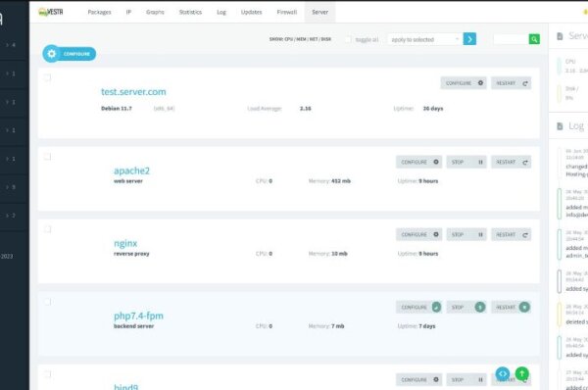Open the php7.4-fpm service link

(x=138, y=317)
